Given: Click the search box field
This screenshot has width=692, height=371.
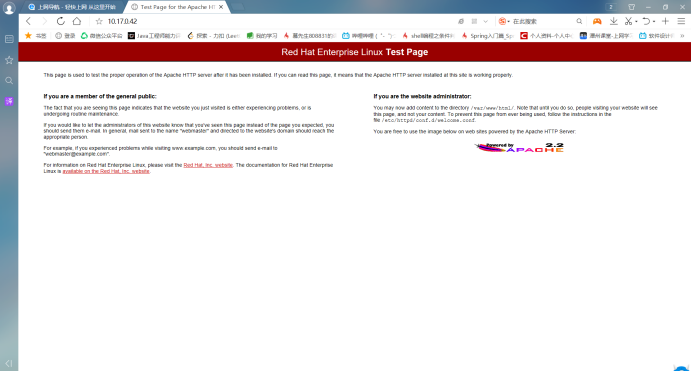Looking at the screenshot, I should point(543,21).
